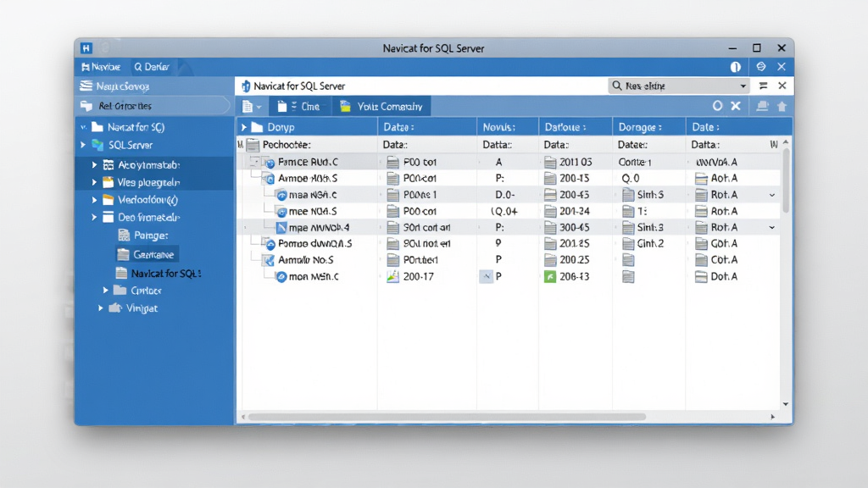
Task: Click the Parnge page icon in sidebar
Action: pyautogui.click(x=124, y=236)
